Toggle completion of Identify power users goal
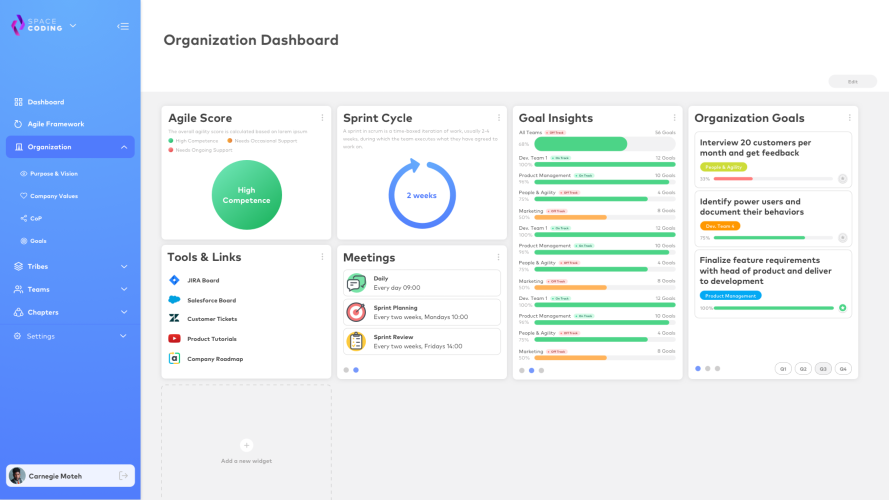889x500 pixels. [843, 238]
